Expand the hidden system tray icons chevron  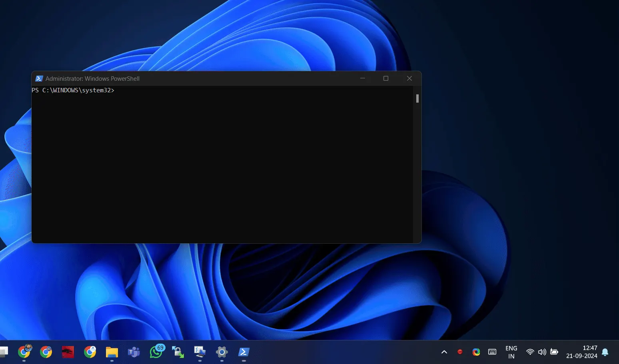444,352
